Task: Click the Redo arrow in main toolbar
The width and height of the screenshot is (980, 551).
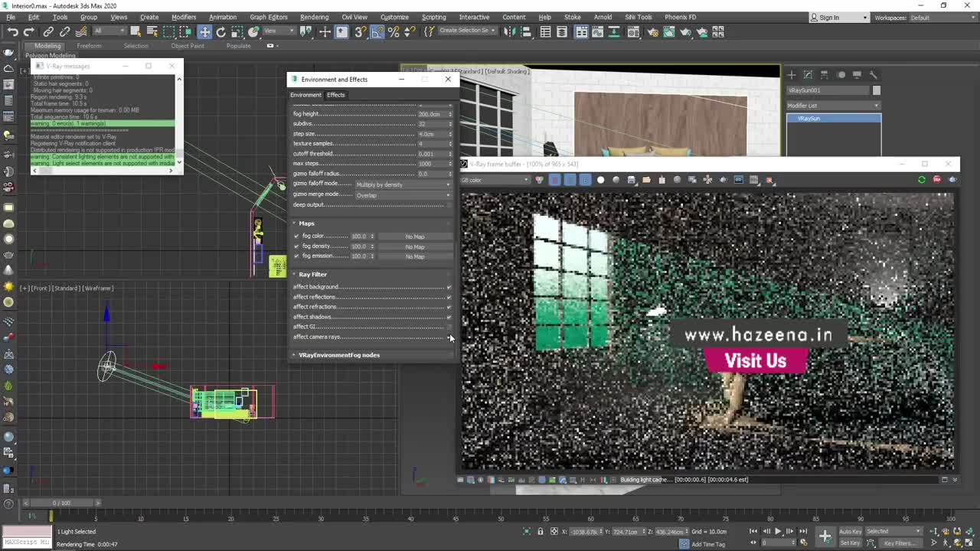Action: coord(28,31)
